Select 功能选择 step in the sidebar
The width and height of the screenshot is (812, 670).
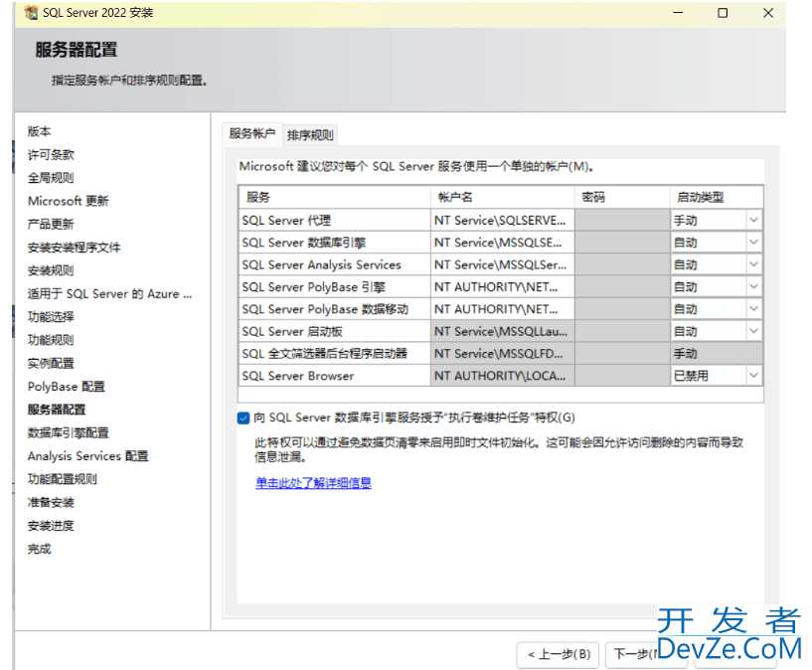click(x=51, y=317)
